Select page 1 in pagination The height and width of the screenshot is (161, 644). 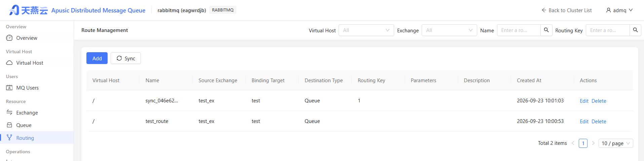(583, 143)
